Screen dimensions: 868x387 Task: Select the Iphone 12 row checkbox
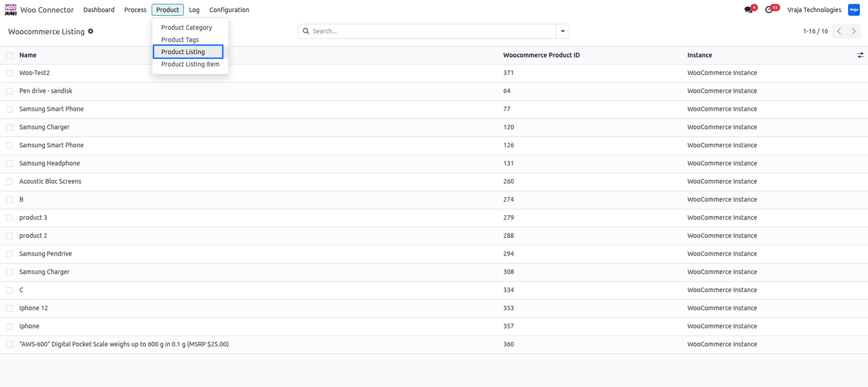10,308
